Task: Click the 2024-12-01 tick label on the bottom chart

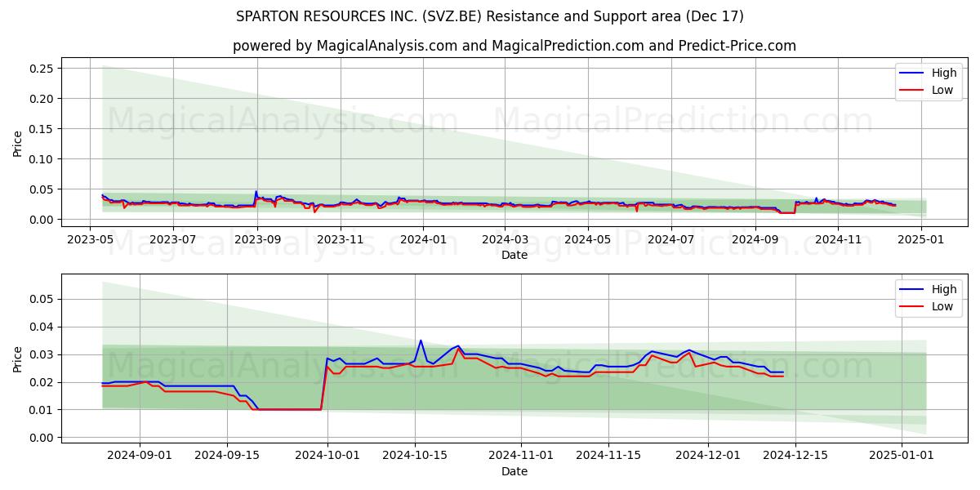Action: 708,456
